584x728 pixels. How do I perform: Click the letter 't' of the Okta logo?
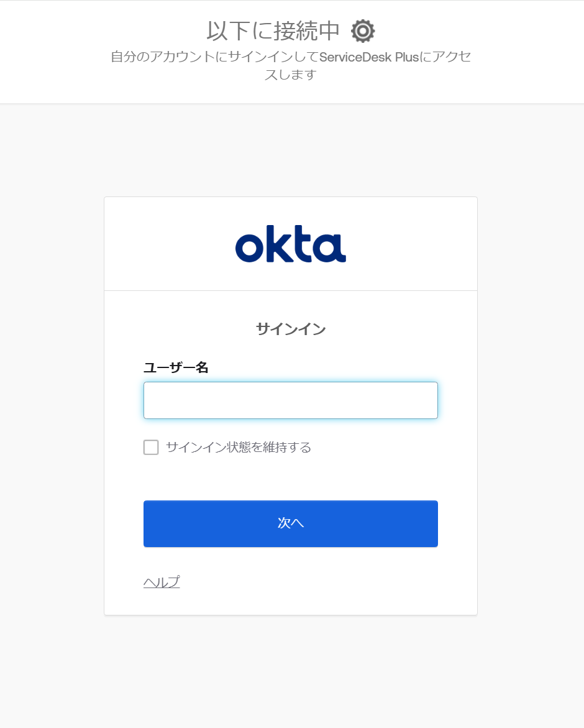tap(303, 244)
